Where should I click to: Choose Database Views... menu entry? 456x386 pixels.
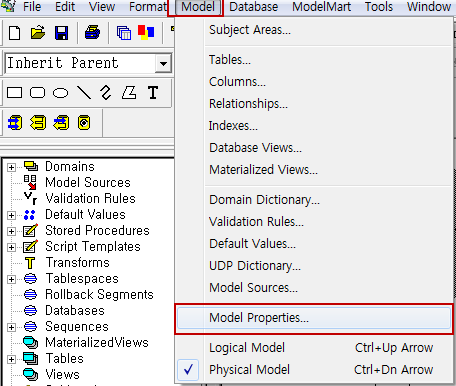click(313, 148)
